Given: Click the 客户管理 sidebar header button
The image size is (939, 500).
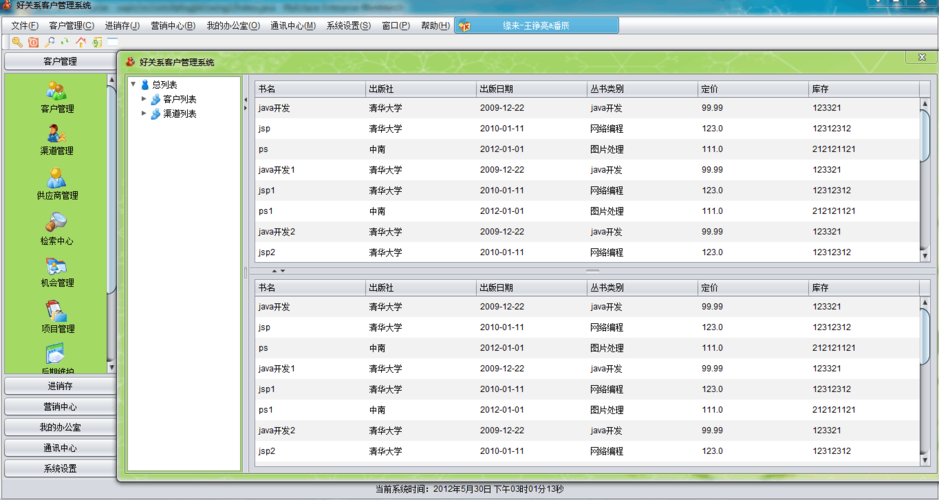Looking at the screenshot, I should pos(60,61).
